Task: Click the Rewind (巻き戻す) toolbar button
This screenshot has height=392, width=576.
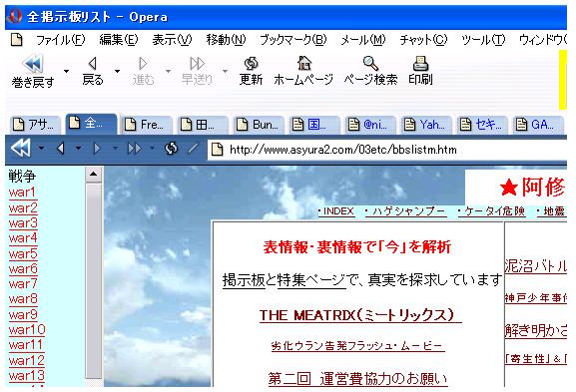Action: pyautogui.click(x=33, y=72)
